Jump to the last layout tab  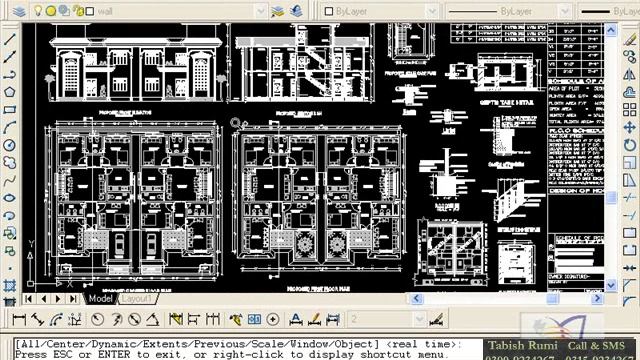73,299
